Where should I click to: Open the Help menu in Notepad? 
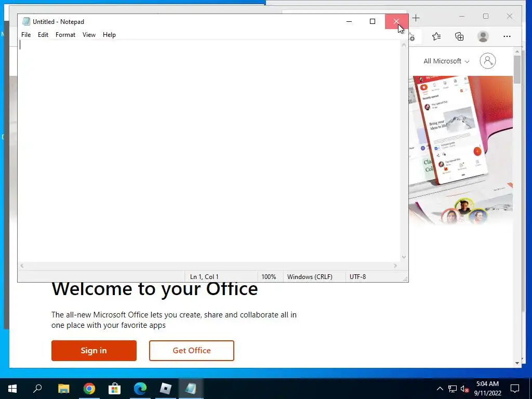(109, 35)
